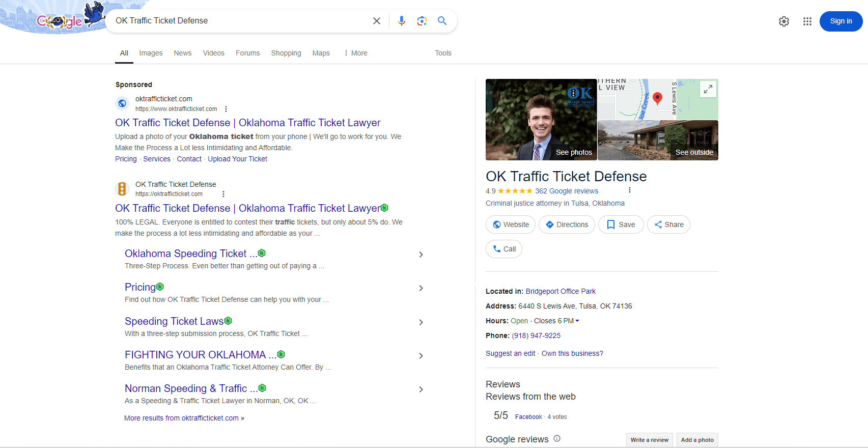The image size is (868, 448).
Task: Open 362 Google reviews link
Action: pos(567,191)
